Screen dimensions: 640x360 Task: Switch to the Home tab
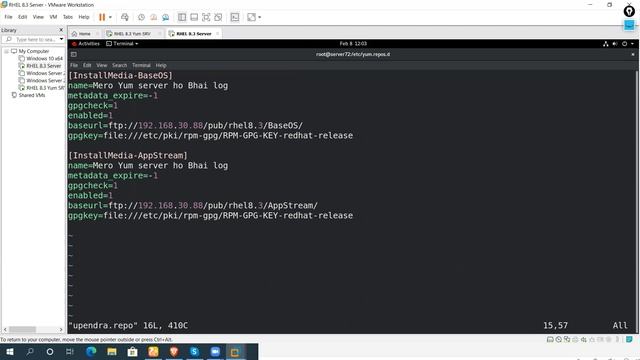tap(84, 33)
